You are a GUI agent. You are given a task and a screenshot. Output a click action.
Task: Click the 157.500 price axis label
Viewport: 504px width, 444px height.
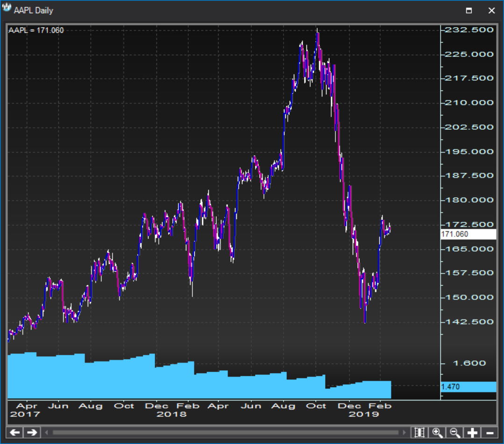pyautogui.click(x=469, y=273)
